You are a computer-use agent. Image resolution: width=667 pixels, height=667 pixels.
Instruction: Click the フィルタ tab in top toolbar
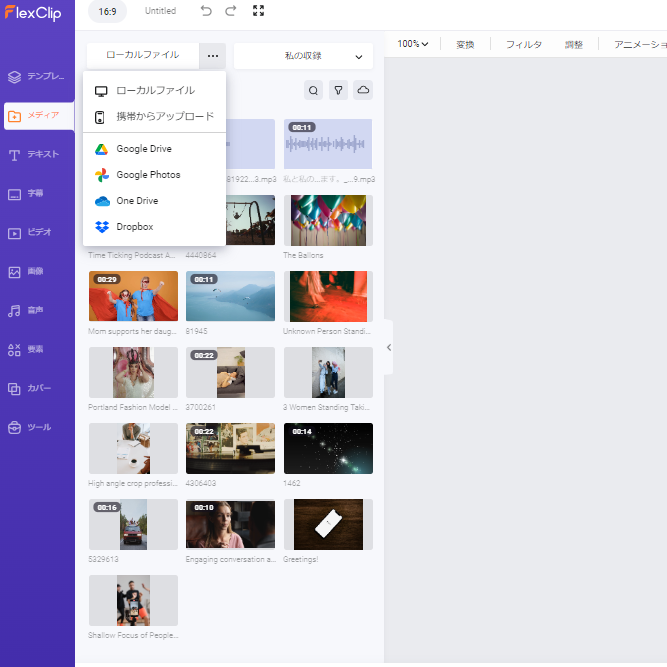524,45
